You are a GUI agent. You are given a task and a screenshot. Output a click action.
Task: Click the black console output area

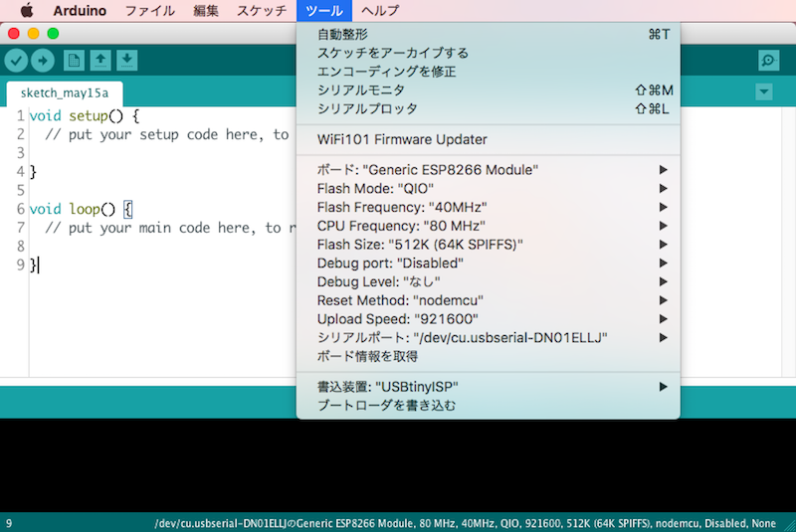point(398,465)
